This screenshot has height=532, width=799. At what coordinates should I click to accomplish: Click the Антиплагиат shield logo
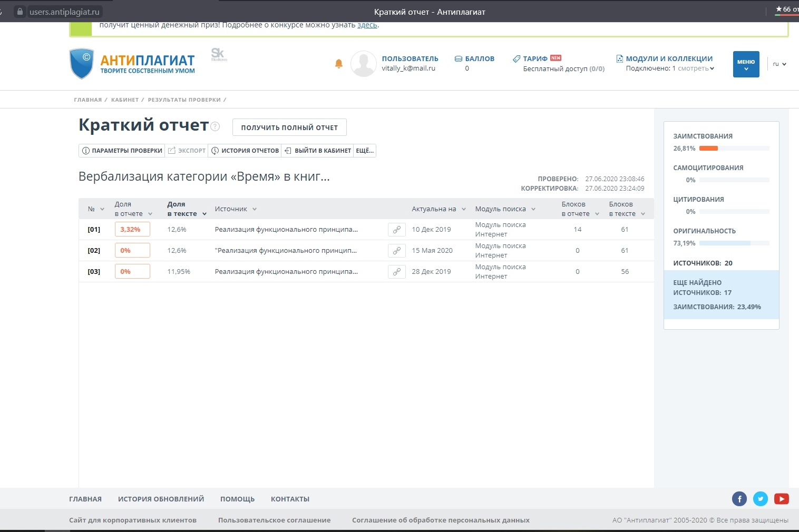point(82,64)
